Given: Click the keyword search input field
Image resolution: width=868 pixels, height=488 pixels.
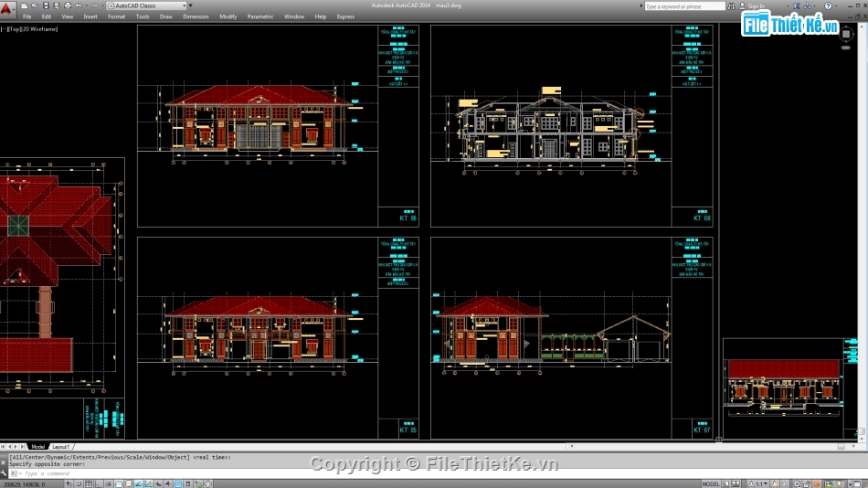Looking at the screenshot, I should (x=684, y=6).
